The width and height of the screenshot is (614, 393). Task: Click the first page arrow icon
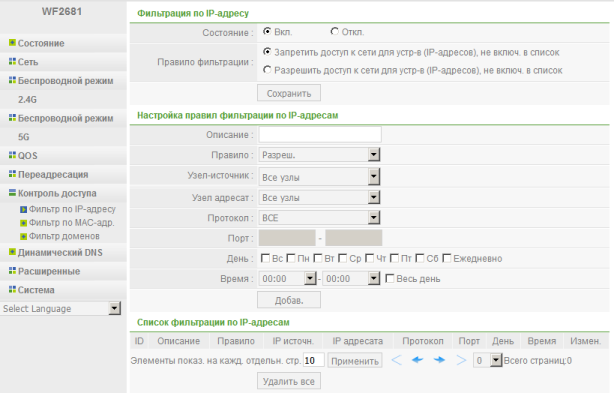(x=396, y=360)
